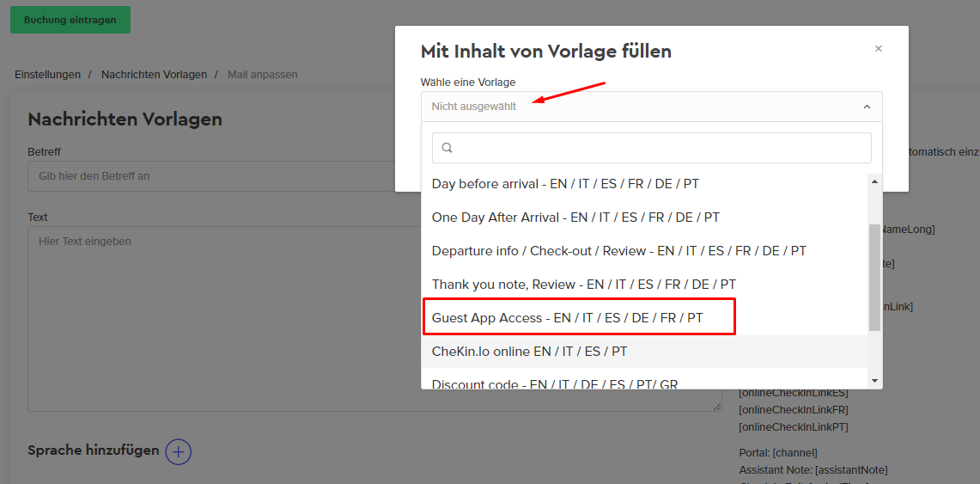The image size is (980, 484).
Task: Go to Nachrichten Vorlagen breadcrumb
Action: coord(154,75)
